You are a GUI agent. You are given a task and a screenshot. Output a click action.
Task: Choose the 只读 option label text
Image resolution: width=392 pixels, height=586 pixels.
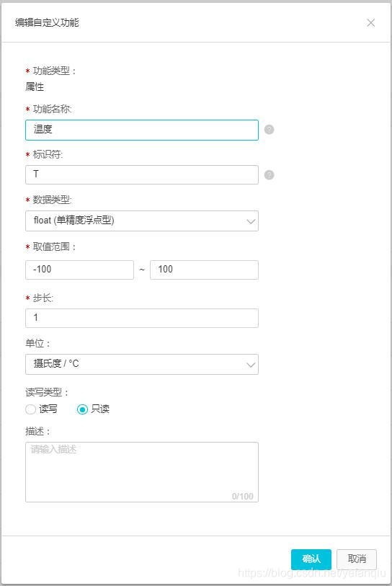[x=100, y=409]
